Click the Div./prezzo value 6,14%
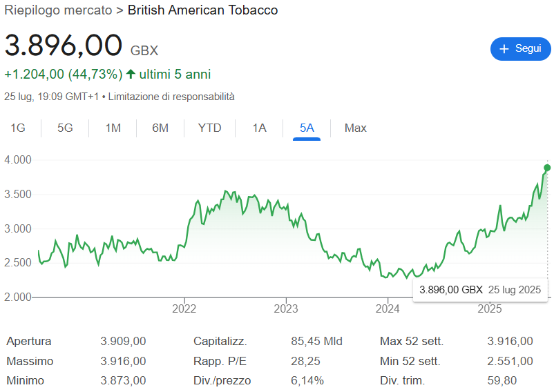 [307, 380]
